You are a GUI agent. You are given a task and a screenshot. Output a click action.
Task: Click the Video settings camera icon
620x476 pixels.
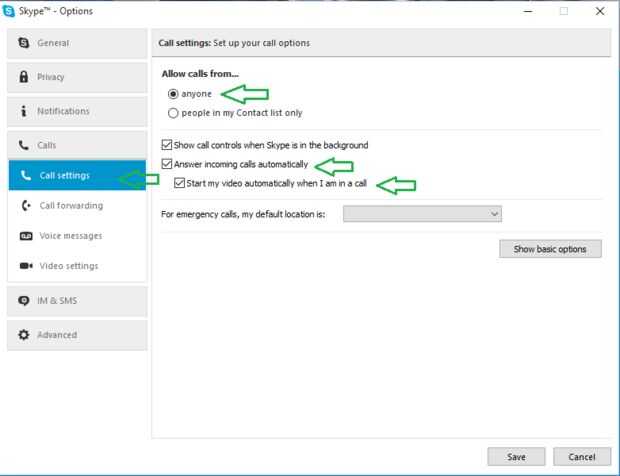point(26,266)
